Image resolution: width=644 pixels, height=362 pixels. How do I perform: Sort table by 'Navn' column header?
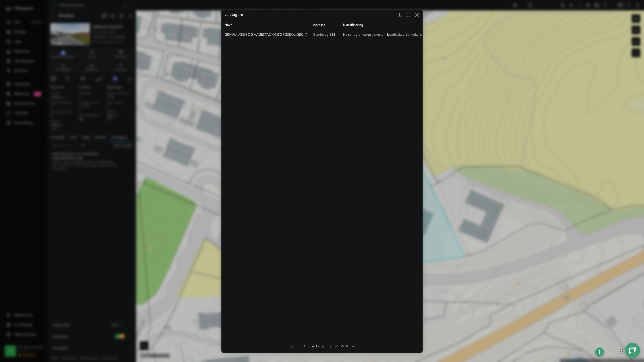coord(228,25)
